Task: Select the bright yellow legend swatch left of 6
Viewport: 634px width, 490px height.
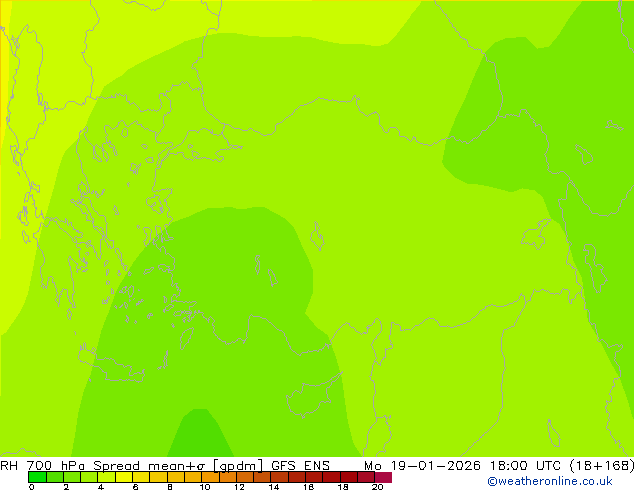Action: click(124, 477)
